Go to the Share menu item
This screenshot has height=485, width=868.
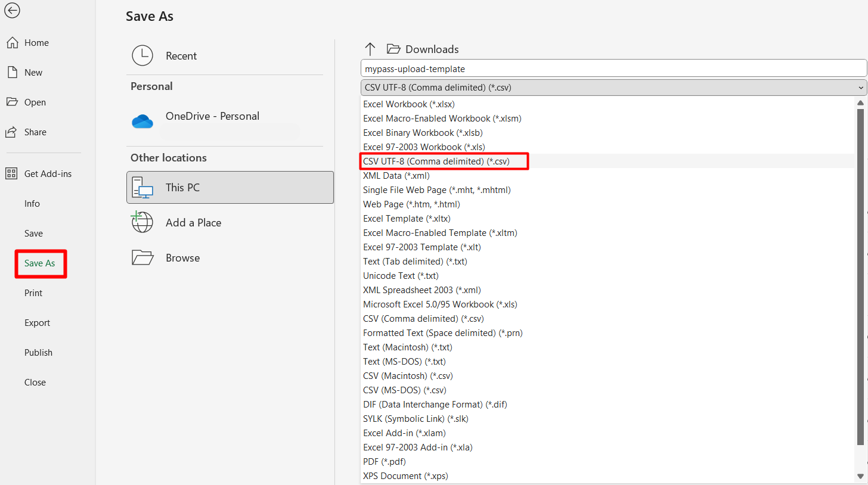pyautogui.click(x=35, y=132)
